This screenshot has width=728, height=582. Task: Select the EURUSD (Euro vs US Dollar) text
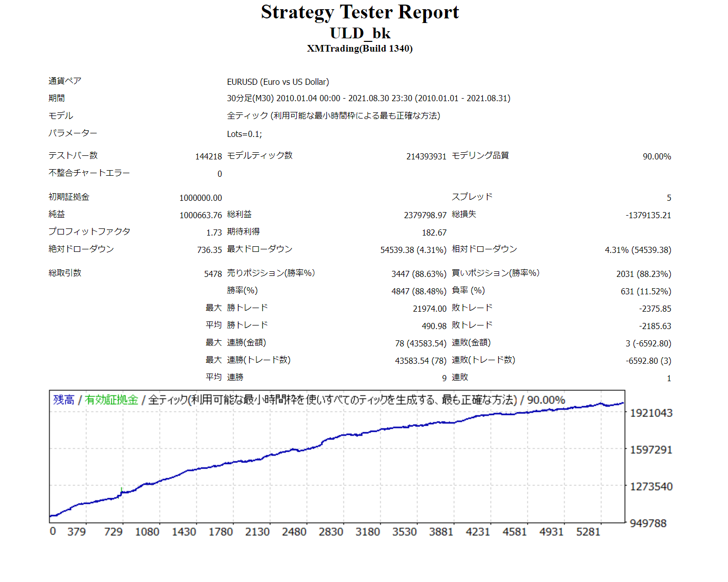(278, 82)
